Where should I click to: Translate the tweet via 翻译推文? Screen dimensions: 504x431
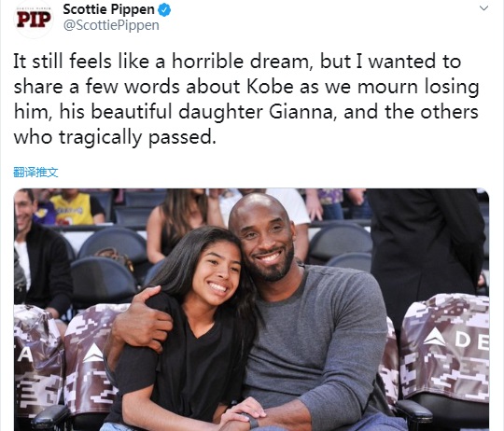click(x=35, y=173)
